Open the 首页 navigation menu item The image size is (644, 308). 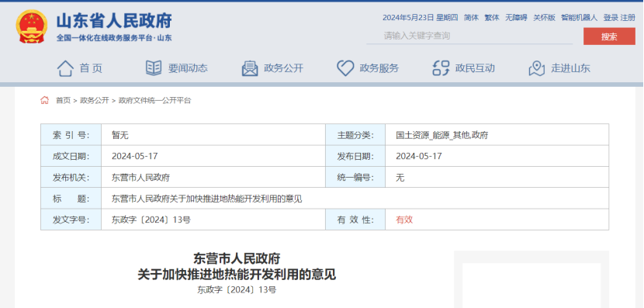[x=91, y=68]
